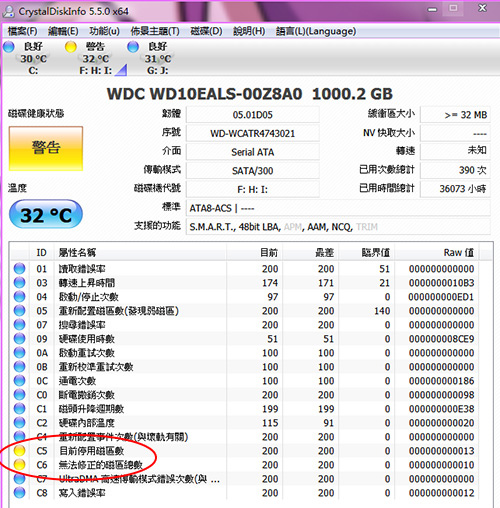500x508 pixels.
Task: Select the G: J: drive tab
Action: 150,58
